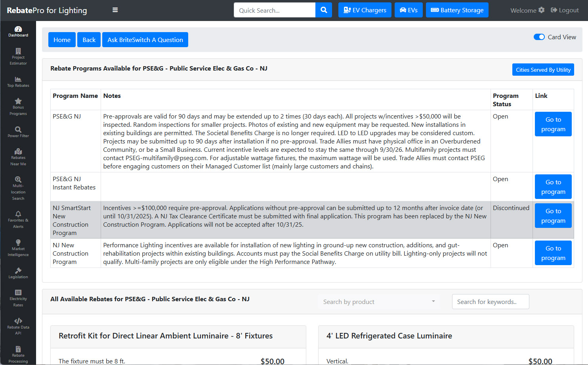Turn off the Card View switch
This screenshot has height=365, width=588.
coord(539,37)
